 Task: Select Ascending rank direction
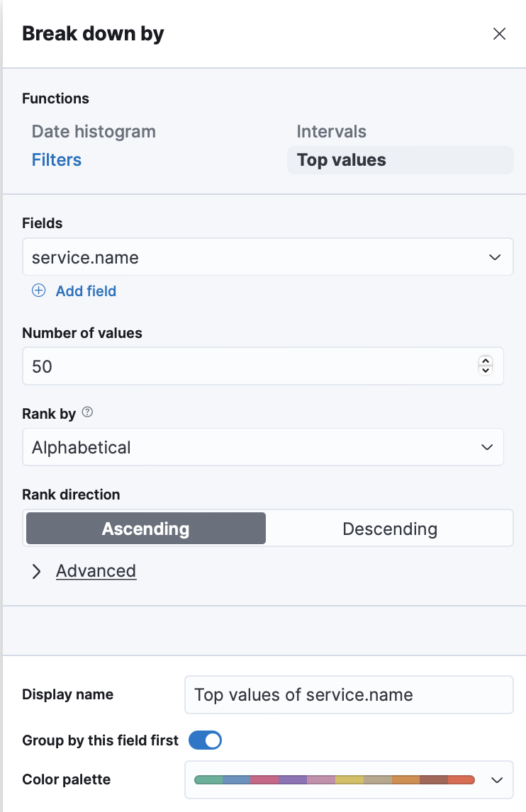(146, 529)
